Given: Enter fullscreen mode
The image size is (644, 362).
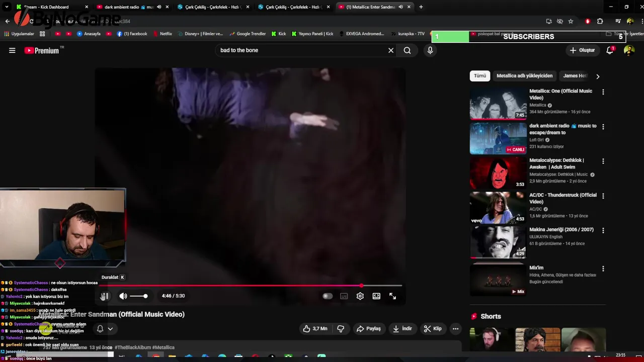Looking at the screenshot, I should [393, 296].
